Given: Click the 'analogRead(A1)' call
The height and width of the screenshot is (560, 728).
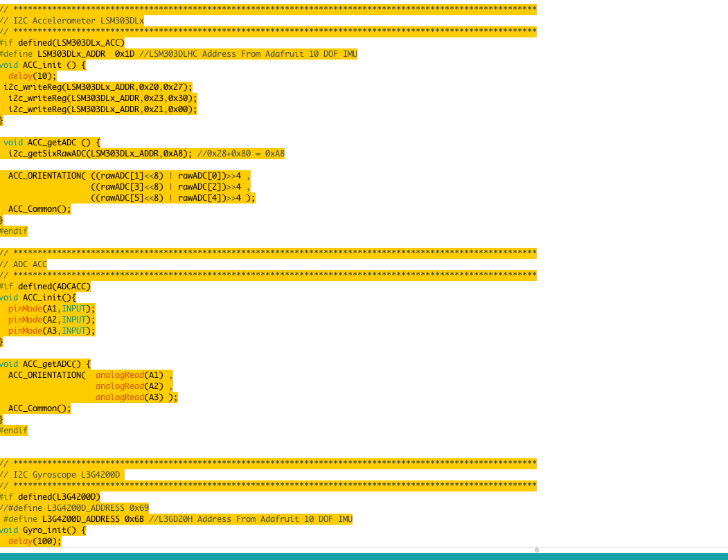Looking at the screenshot, I should (130, 375).
